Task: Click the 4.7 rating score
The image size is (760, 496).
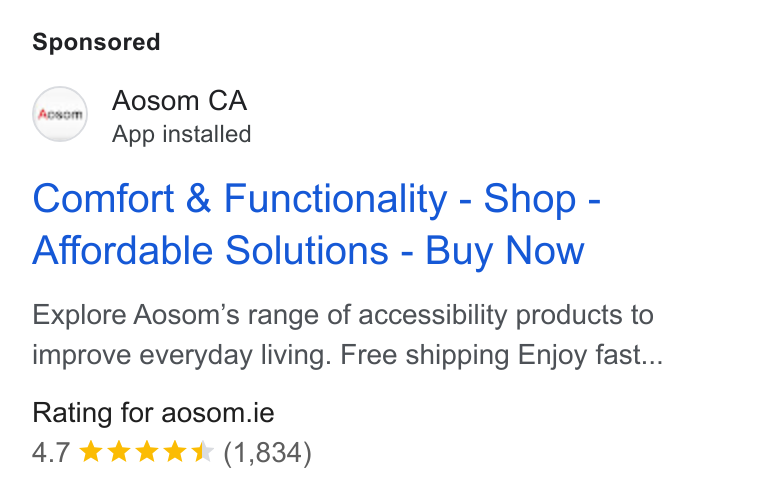Action: 51,453
